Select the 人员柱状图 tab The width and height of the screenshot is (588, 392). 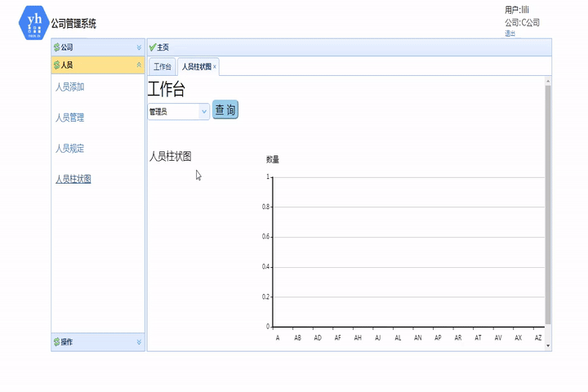point(197,67)
